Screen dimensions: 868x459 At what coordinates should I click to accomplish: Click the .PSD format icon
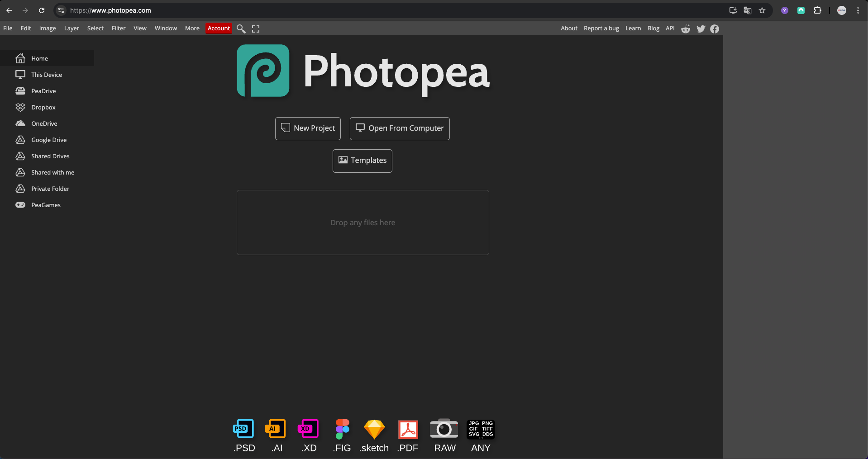point(243,429)
